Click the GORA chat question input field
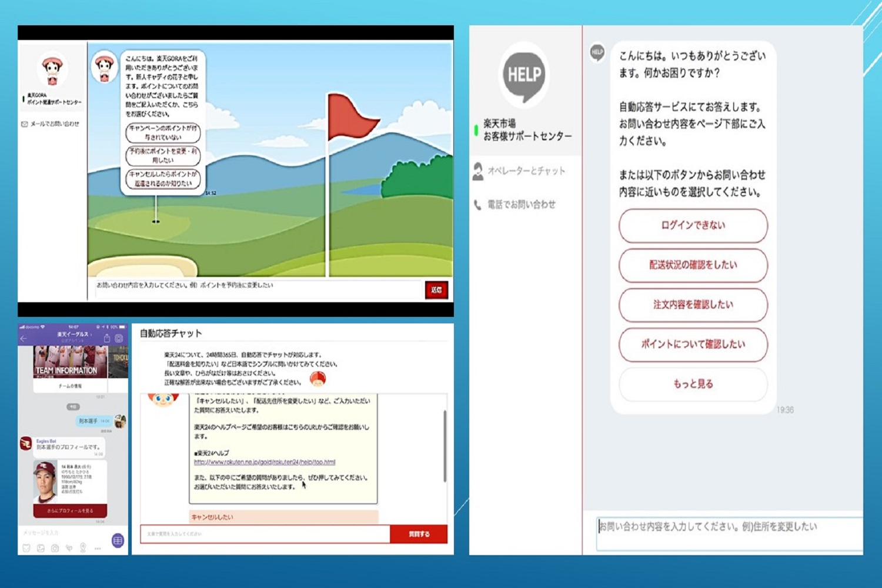Screen dimensions: 882x588 258,288
